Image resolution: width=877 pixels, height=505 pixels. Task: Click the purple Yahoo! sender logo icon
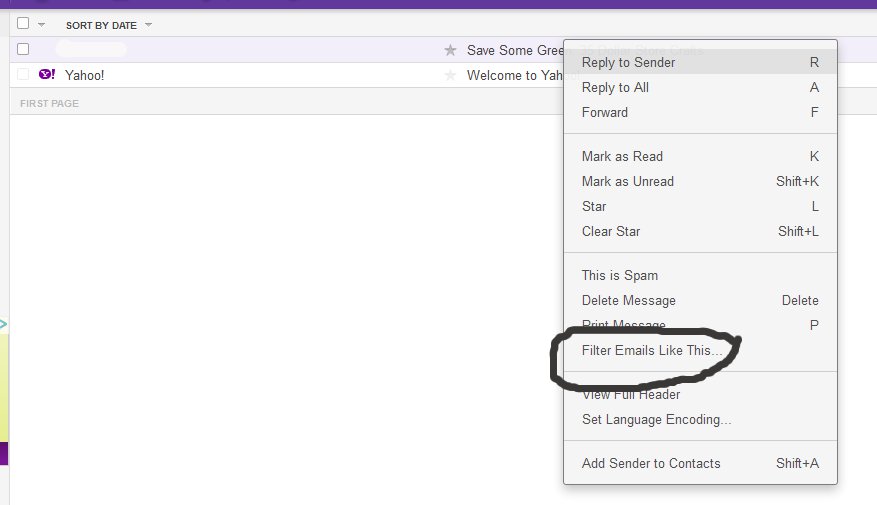[47, 74]
